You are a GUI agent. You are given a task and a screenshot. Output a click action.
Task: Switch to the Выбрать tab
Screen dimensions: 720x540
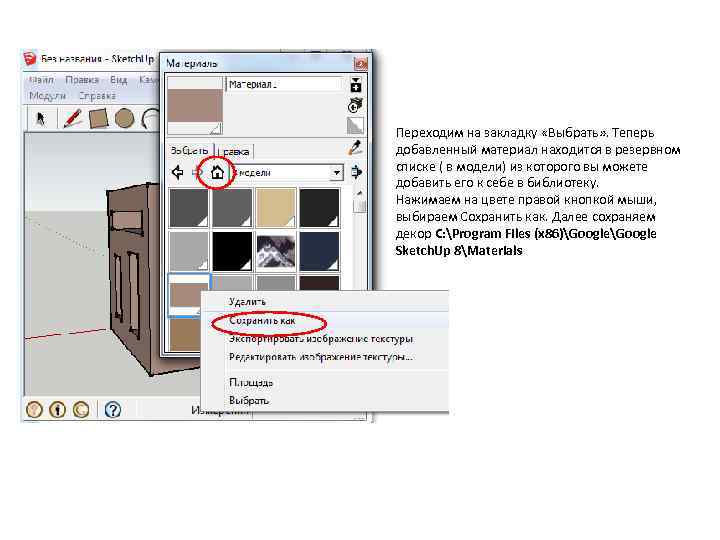tap(189, 151)
